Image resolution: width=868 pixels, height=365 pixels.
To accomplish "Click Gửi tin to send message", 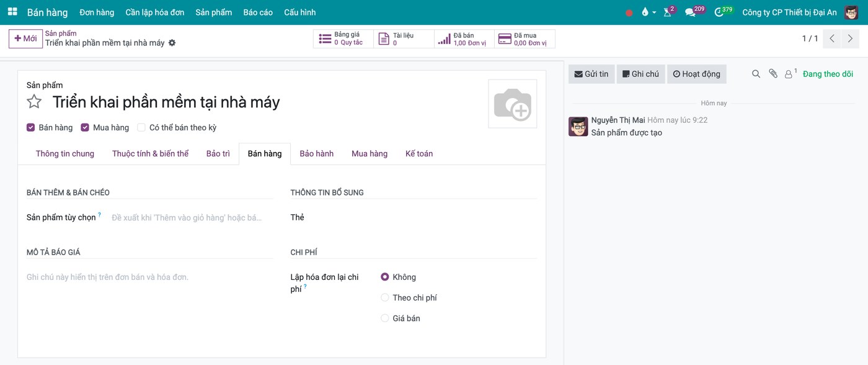I will 591,74.
